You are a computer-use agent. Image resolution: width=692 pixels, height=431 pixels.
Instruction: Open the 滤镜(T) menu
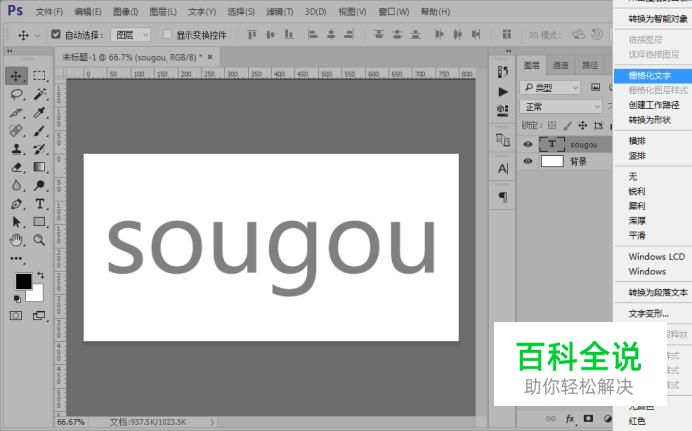pos(279,12)
